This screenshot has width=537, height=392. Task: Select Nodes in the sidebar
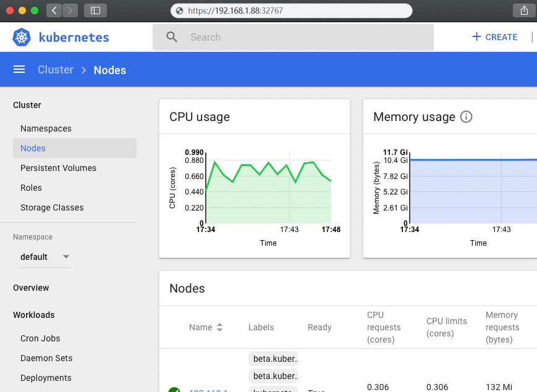75,148
